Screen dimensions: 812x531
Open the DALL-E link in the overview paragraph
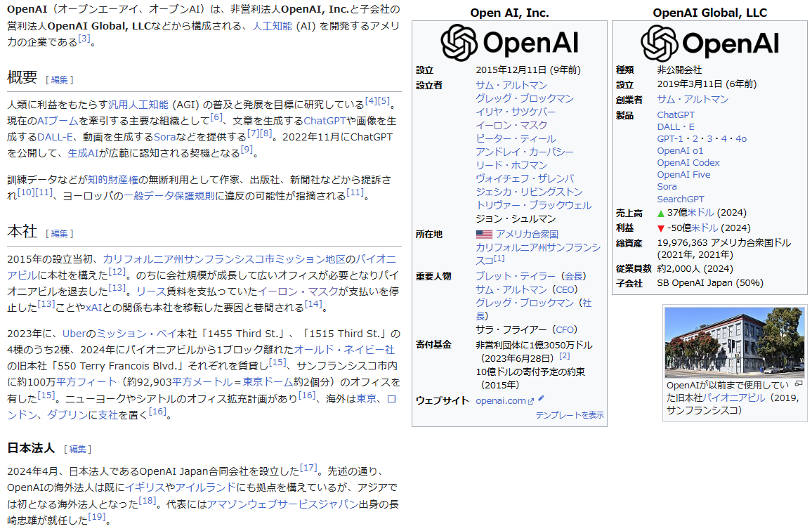tap(55, 137)
